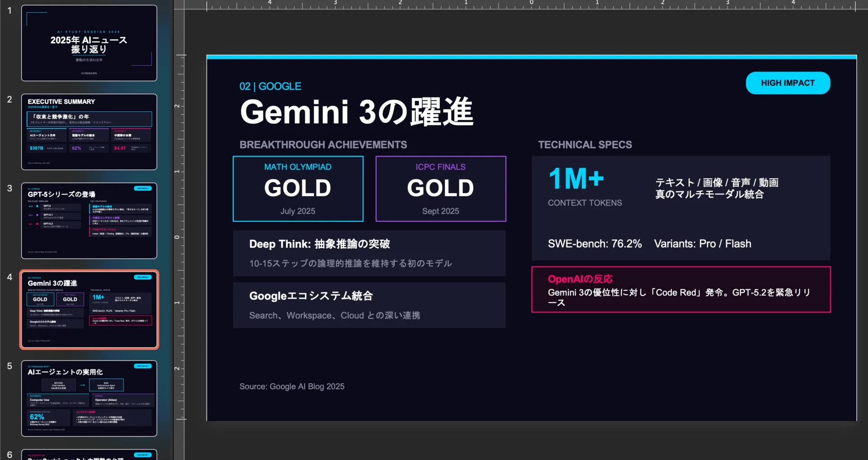Click the SWE-bench: 76.2% spec text
This screenshot has width=868, height=460.
pyautogui.click(x=594, y=243)
